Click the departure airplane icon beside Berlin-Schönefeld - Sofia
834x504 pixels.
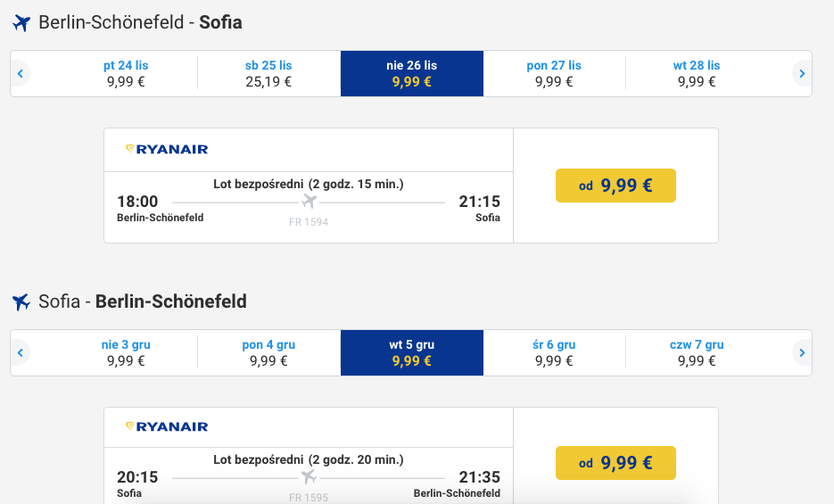click(x=21, y=23)
